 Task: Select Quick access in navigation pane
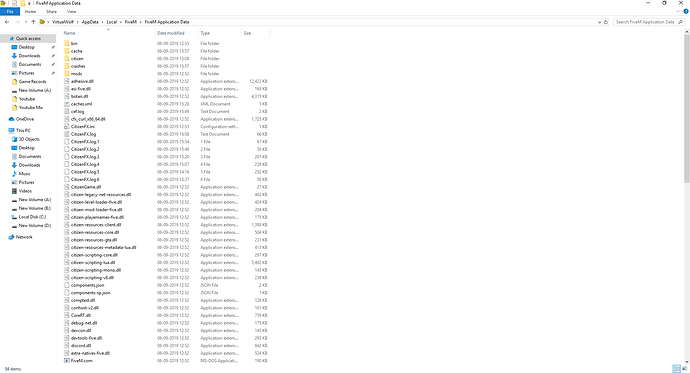tap(28, 39)
